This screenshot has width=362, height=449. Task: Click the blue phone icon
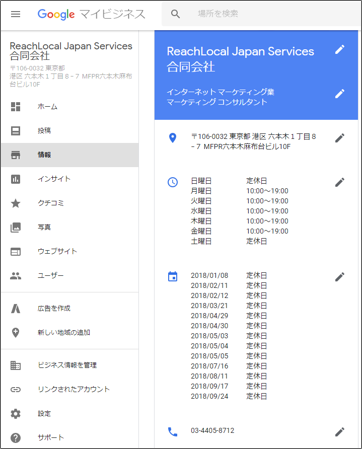[173, 432]
